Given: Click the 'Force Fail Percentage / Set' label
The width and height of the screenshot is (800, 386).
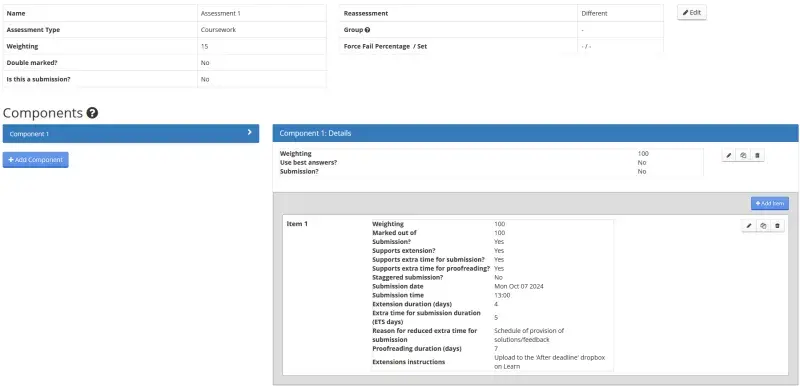Looking at the screenshot, I should [385, 46].
